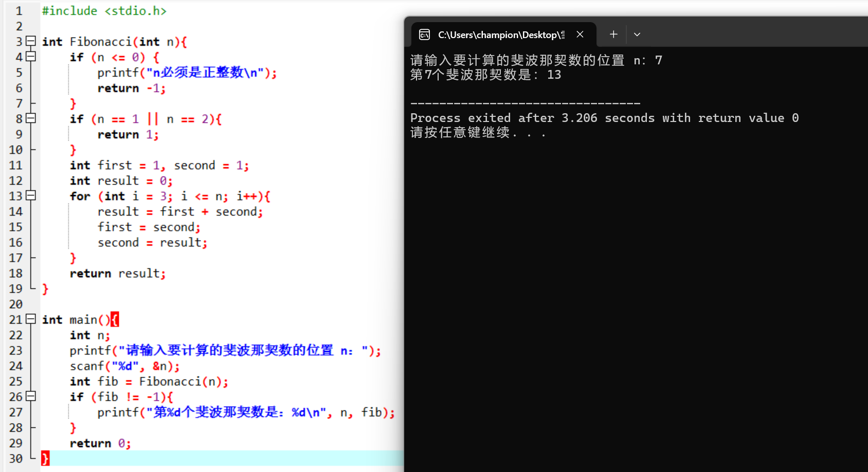Click the highlighted closing brace on line 30
This screenshot has height=472, width=868.
click(x=45, y=458)
